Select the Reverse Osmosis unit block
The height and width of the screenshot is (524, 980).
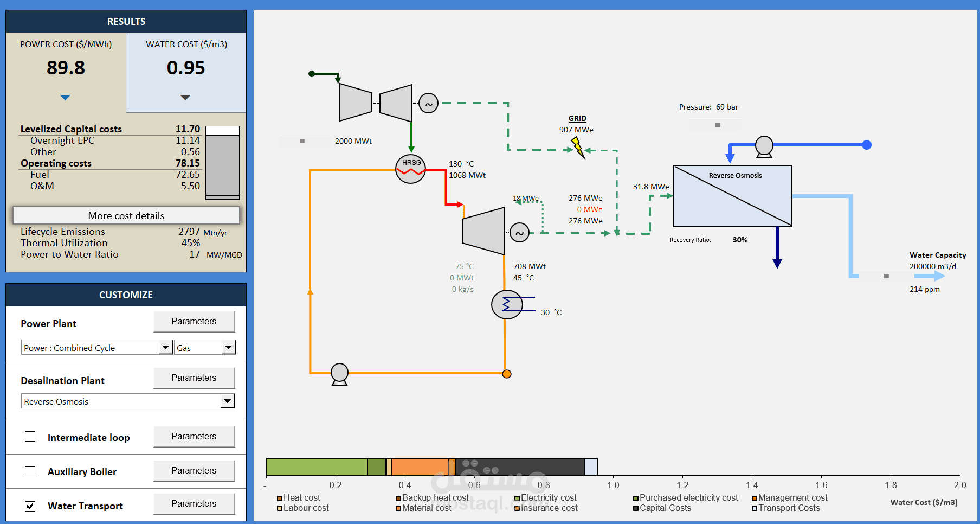click(x=732, y=196)
